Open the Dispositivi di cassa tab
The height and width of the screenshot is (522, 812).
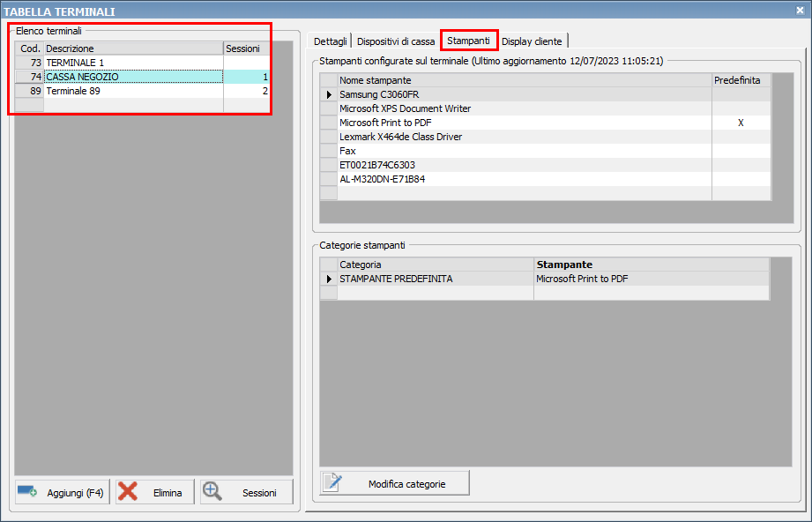point(396,41)
